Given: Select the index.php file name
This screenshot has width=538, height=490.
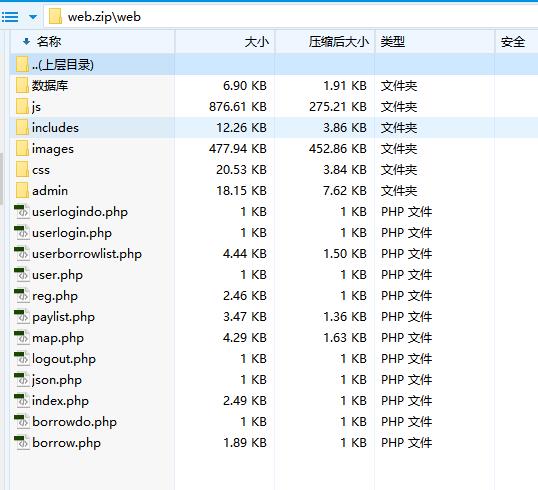Looking at the screenshot, I should (60, 401).
